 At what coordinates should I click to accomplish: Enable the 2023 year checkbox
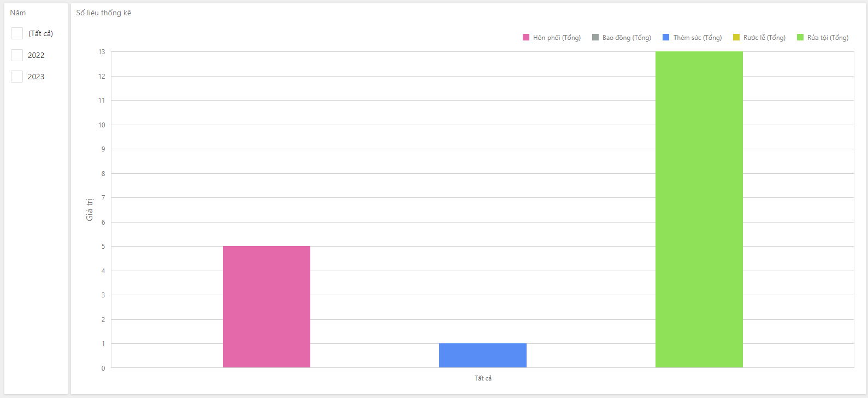[17, 77]
